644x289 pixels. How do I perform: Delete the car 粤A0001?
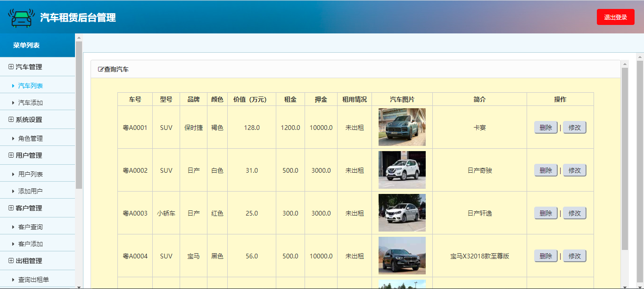click(546, 128)
